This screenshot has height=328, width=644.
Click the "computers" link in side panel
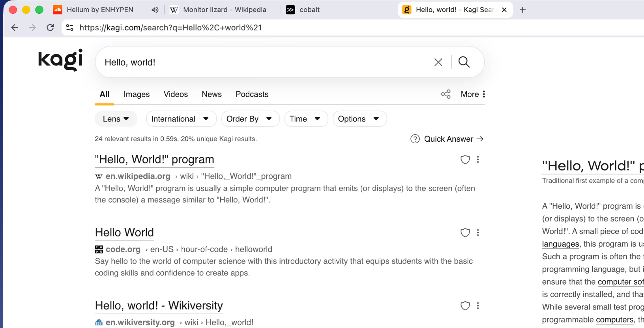pos(615,320)
